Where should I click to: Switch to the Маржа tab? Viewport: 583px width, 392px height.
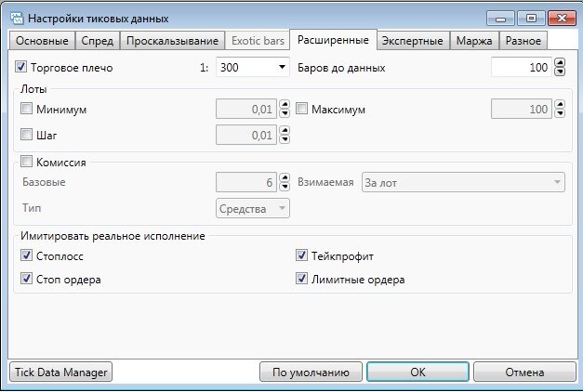(474, 41)
